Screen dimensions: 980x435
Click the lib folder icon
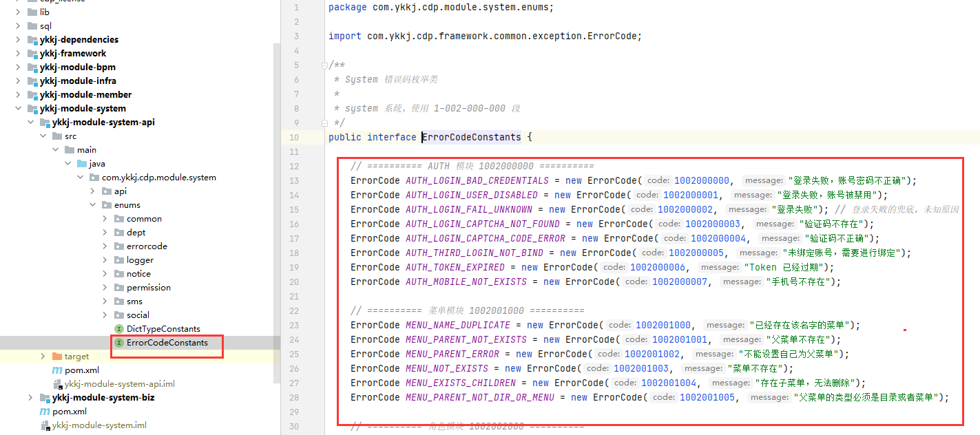pyautogui.click(x=32, y=12)
